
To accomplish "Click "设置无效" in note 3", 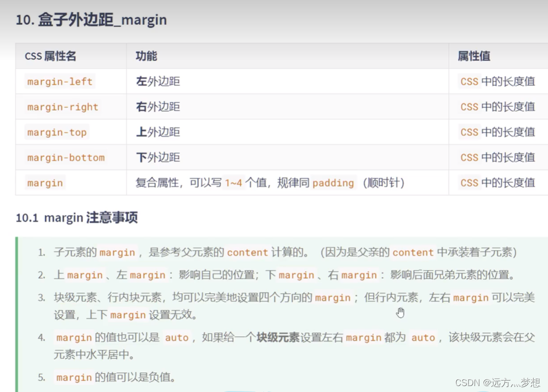I will click(x=170, y=315).
